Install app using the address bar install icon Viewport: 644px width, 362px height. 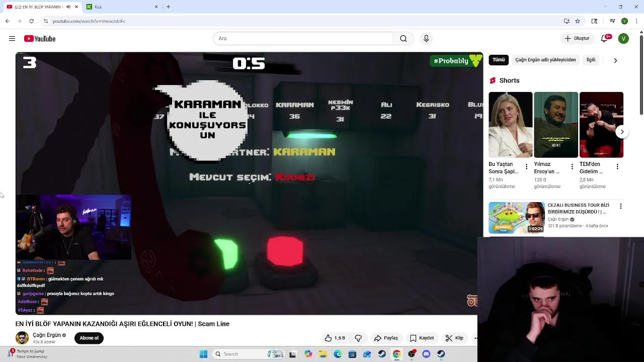click(567, 21)
